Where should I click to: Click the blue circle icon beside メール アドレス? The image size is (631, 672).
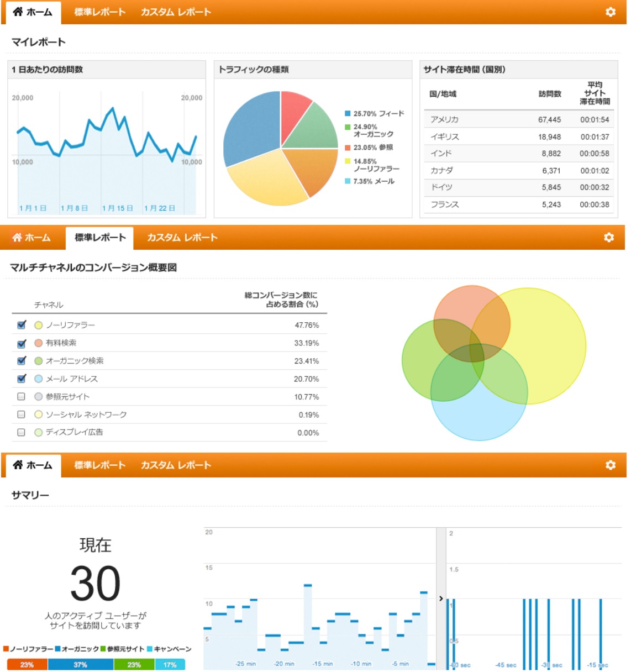(39, 379)
